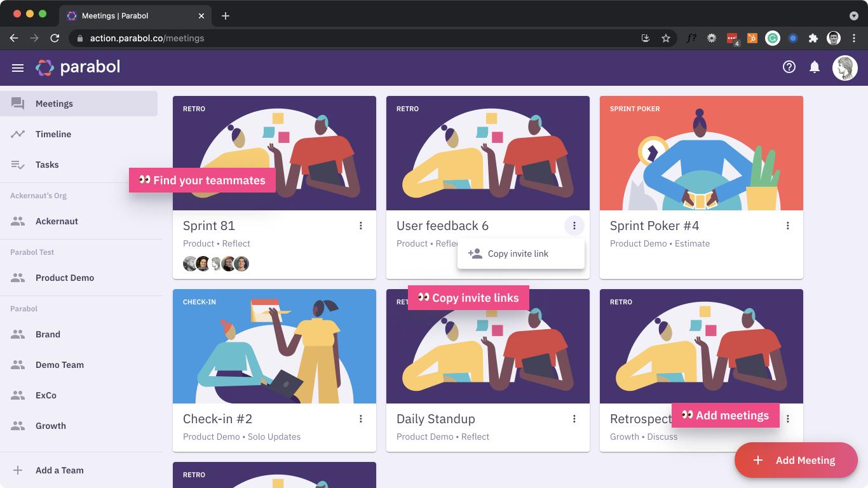Click the hamburger menu beside the Parabol logo

click(x=17, y=67)
